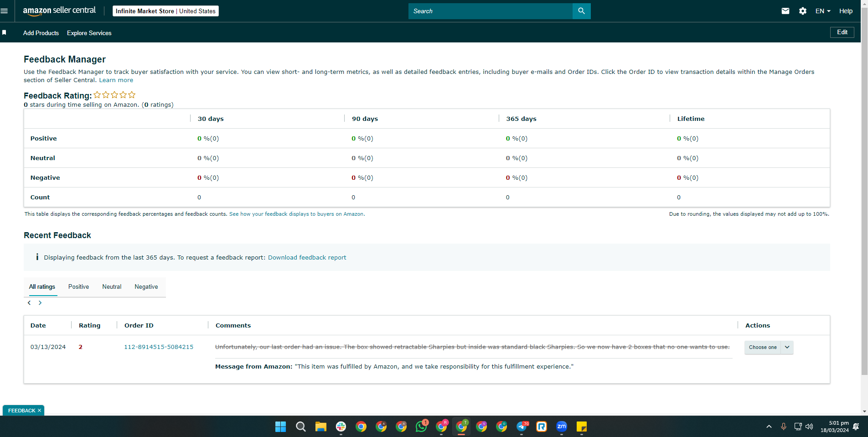Click the 365 days column header
The width and height of the screenshot is (868, 437).
(x=521, y=119)
